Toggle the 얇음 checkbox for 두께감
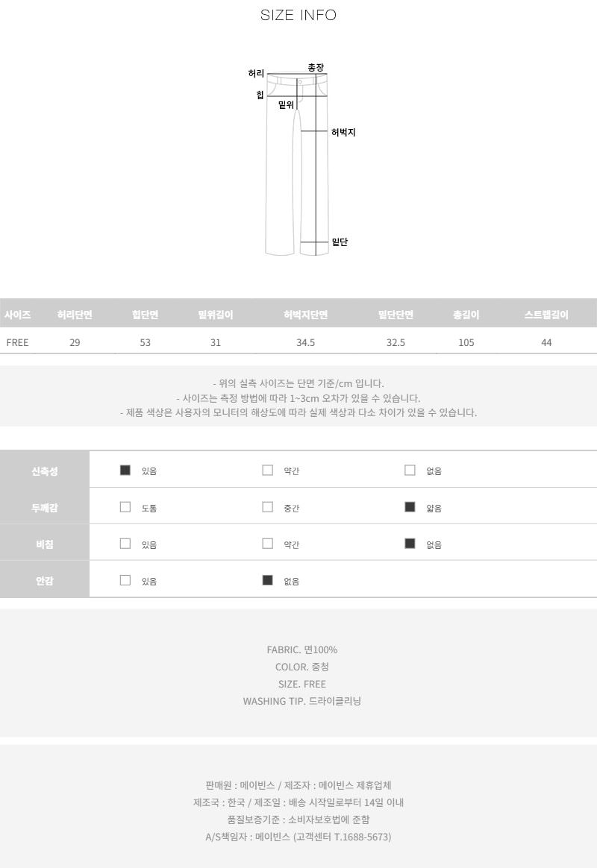The image size is (597, 868). coord(410,507)
